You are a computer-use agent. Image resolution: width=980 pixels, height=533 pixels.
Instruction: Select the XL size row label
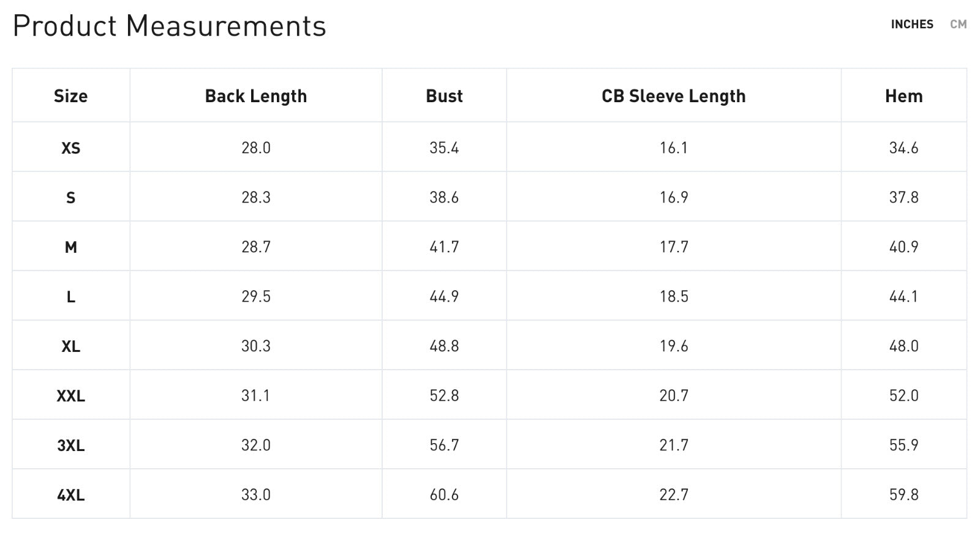coord(70,346)
